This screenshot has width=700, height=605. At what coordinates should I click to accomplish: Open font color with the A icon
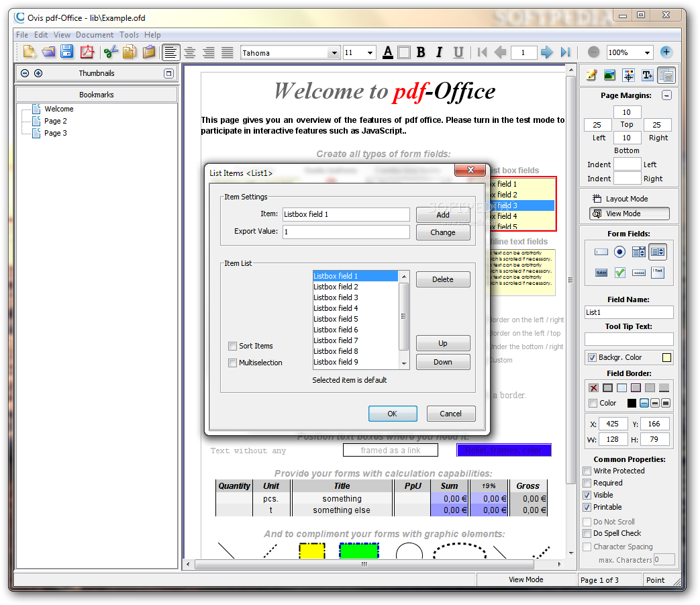(x=388, y=52)
